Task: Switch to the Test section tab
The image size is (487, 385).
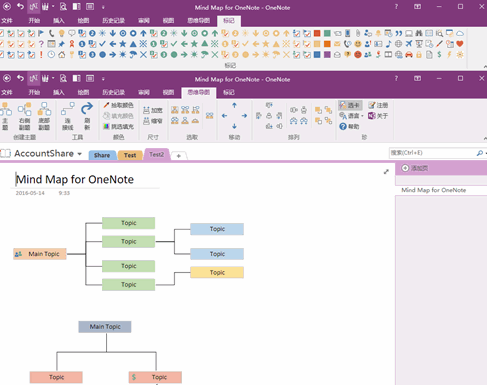Action: pos(130,155)
